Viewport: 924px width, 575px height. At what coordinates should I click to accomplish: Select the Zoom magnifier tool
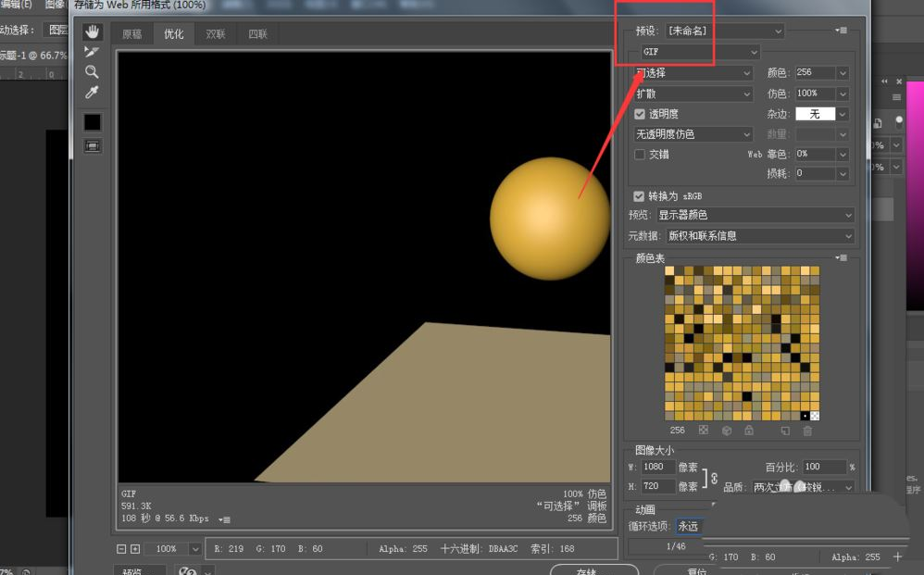(x=92, y=72)
